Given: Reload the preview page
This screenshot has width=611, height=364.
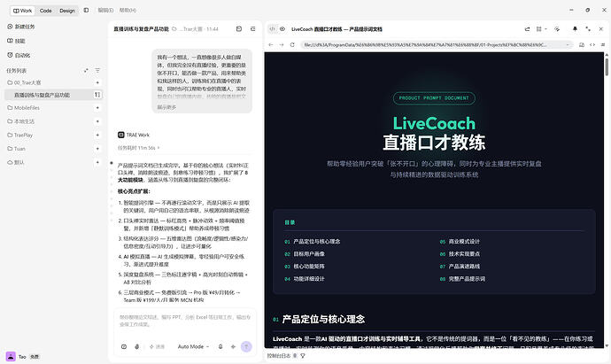Looking at the screenshot, I should 292,45.
